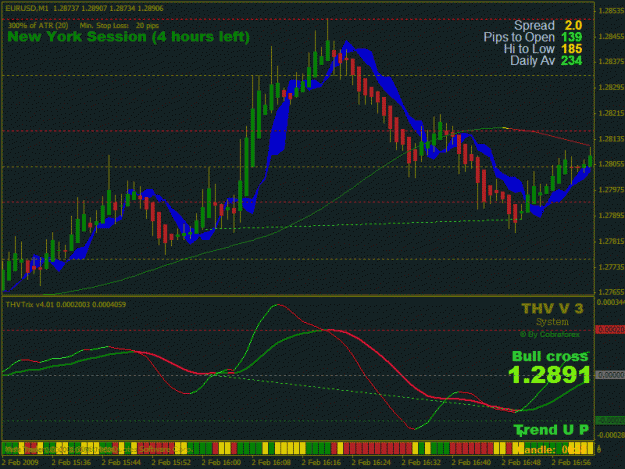625x469 pixels.
Task: Click the '2 Feb 15:36' time label
Action: coord(71,462)
